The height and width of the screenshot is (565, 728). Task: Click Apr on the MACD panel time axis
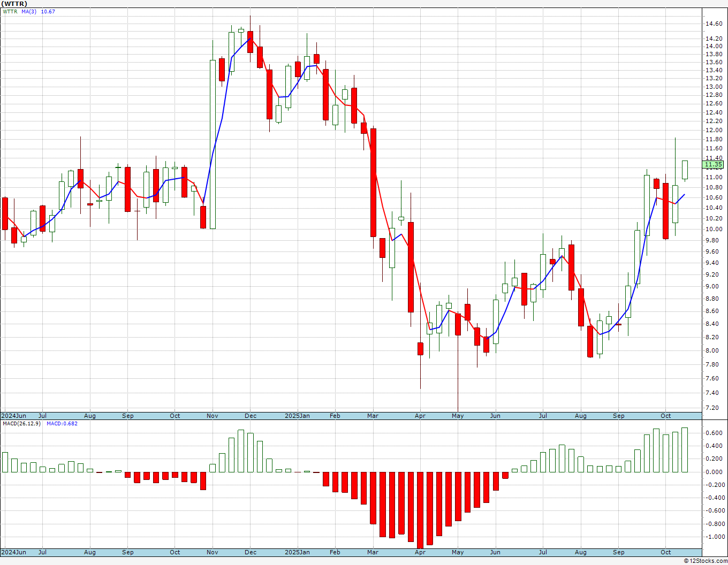click(x=420, y=552)
